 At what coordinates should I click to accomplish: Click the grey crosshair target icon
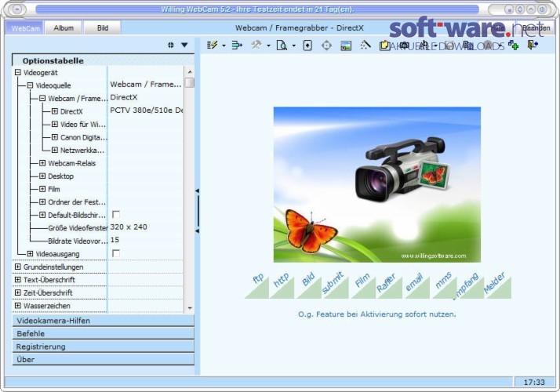tap(326, 45)
